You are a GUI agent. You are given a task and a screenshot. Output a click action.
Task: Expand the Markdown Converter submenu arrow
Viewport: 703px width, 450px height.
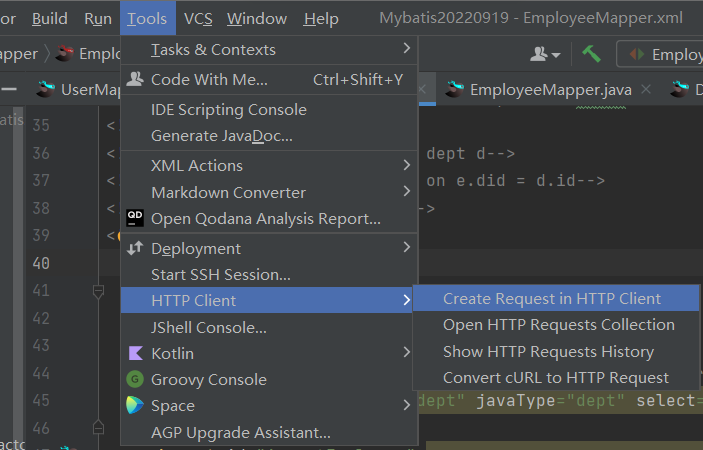pos(406,192)
